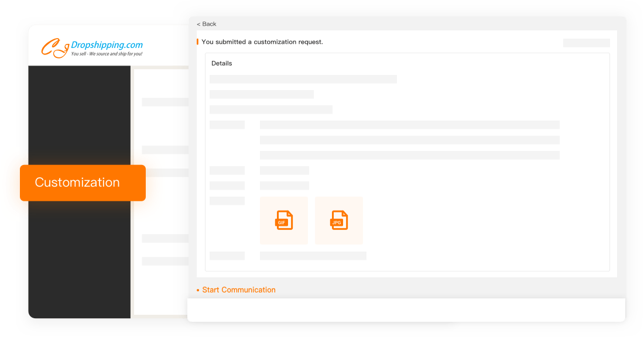644x337 pixels.
Task: Click the orange bullet before Start Communication
Action: click(x=198, y=290)
